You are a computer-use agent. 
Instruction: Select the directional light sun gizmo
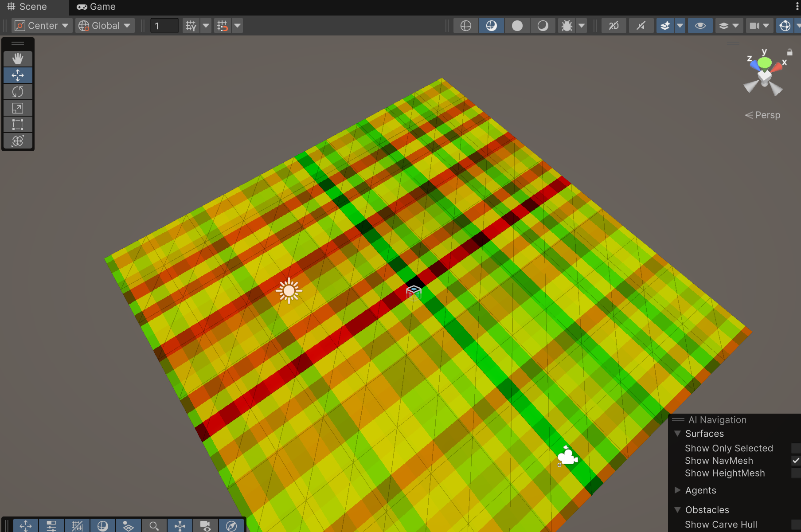coord(289,291)
